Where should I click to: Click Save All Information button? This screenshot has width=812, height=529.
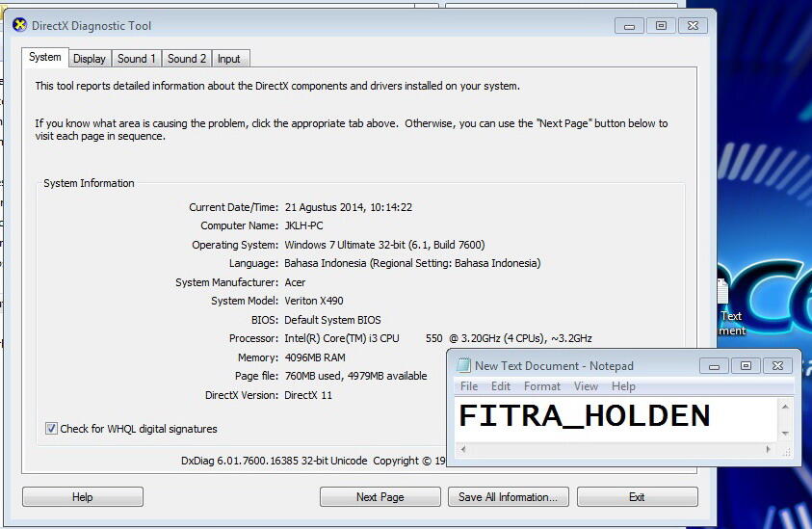click(x=508, y=497)
